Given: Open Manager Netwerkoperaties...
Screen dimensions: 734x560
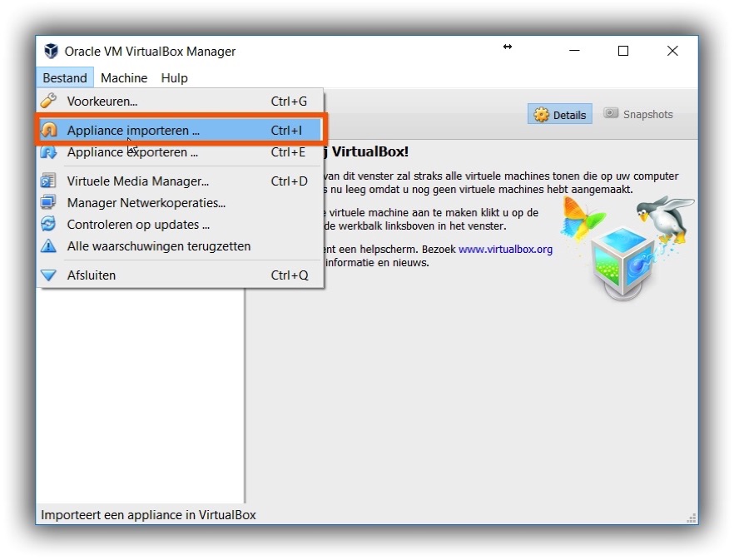Looking at the screenshot, I should pos(181,203).
